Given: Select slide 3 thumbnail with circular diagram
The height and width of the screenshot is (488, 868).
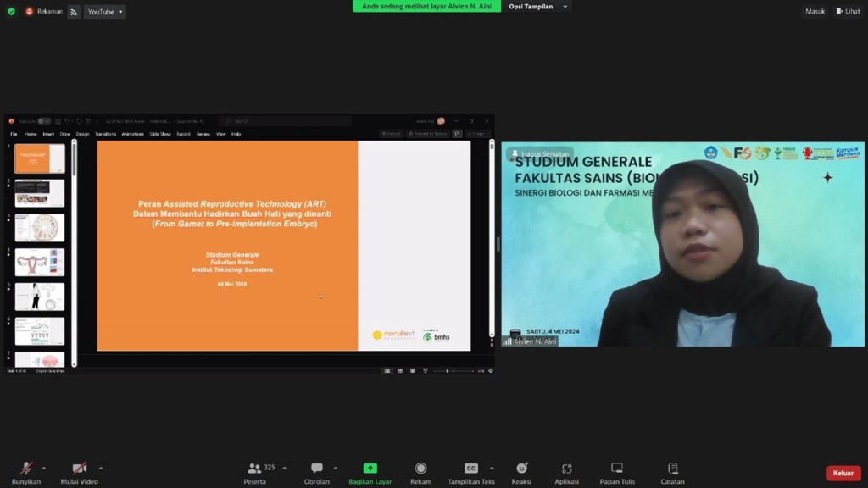Looking at the screenshot, I should 39,227.
